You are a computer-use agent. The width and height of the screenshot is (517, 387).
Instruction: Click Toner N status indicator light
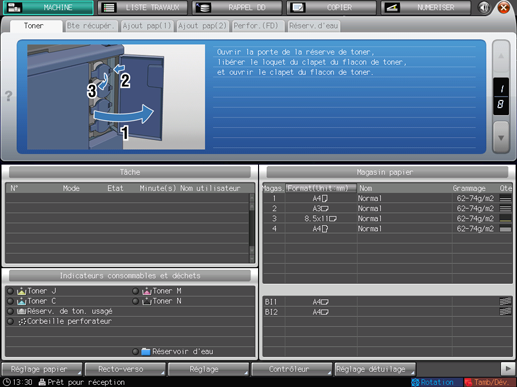click(x=135, y=301)
